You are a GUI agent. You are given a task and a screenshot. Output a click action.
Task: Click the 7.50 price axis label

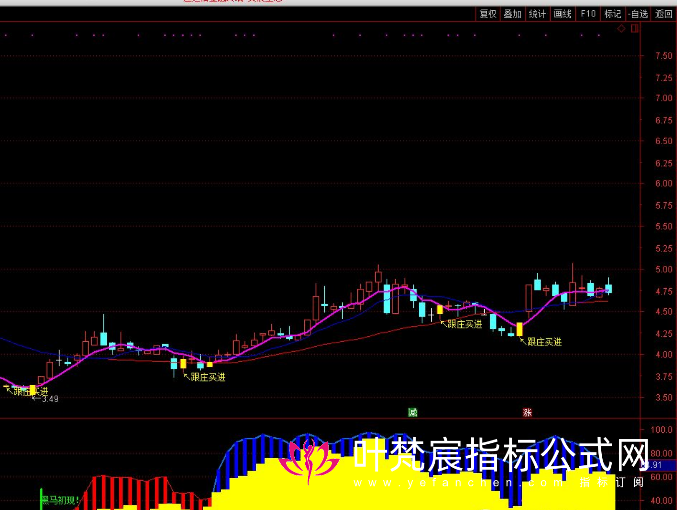click(x=664, y=56)
